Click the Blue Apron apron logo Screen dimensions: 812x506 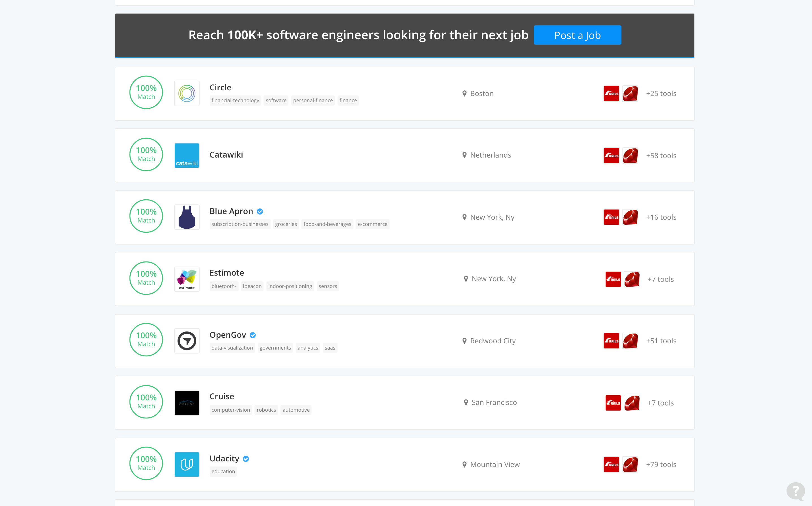pyautogui.click(x=187, y=217)
